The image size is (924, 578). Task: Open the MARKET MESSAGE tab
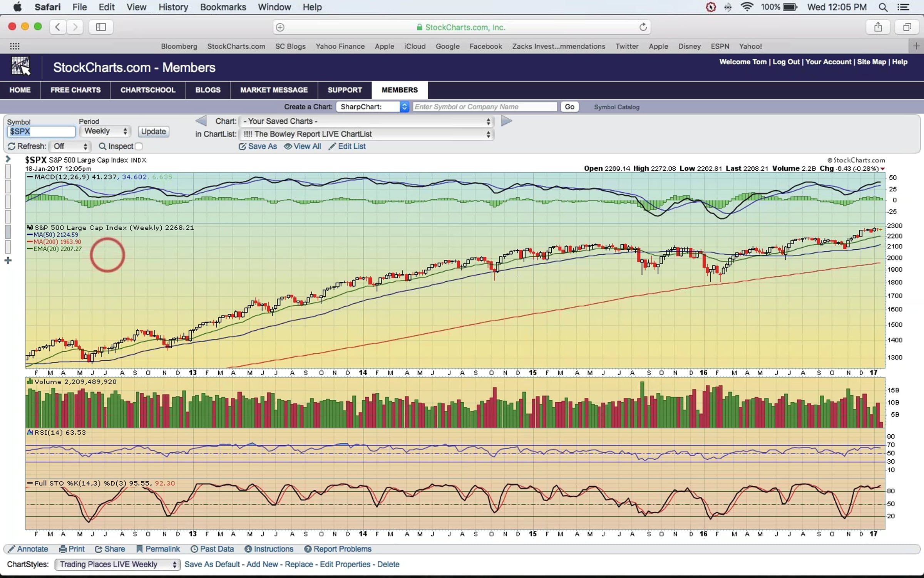tap(274, 90)
